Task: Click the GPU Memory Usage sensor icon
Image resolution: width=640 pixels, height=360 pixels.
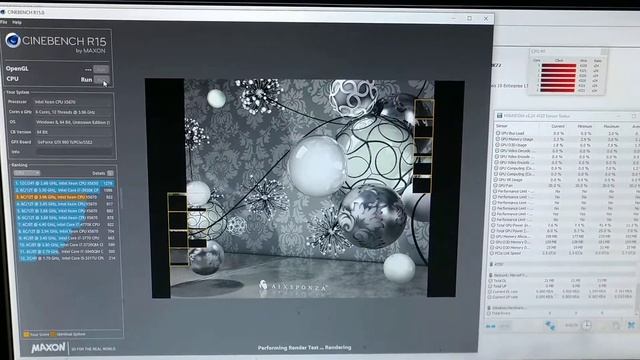Action: [498, 139]
